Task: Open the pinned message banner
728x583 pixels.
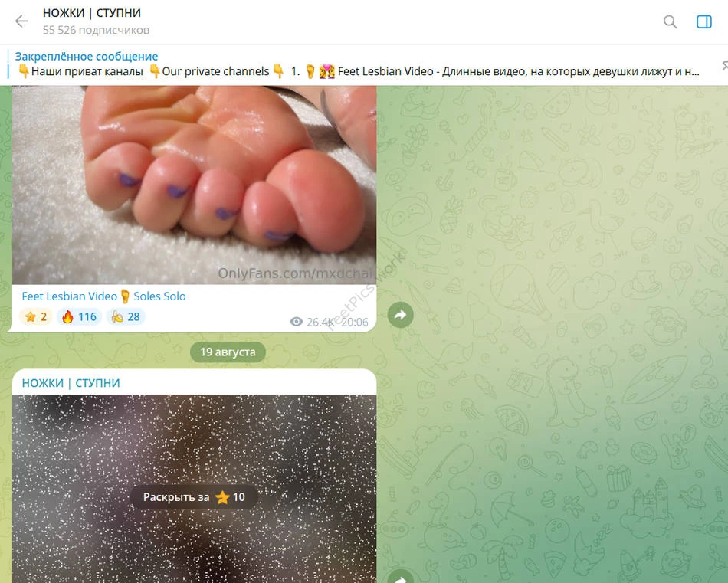Action: (x=358, y=64)
